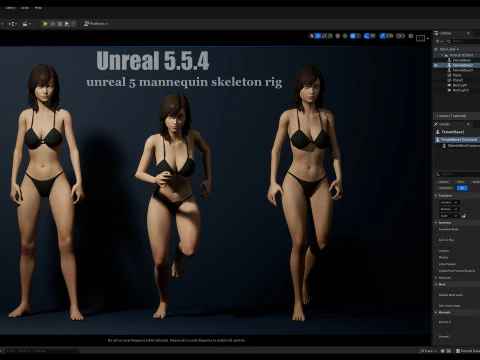Image resolution: width=480 pixels, height=360 pixels.
Task: Start Play in Editor with green play button
Action: click(x=45, y=24)
